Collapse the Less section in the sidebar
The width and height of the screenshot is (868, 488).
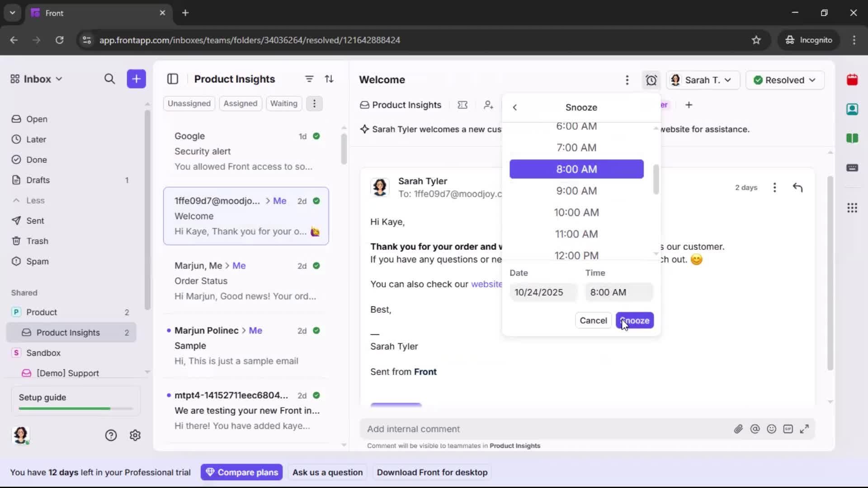[29, 200]
